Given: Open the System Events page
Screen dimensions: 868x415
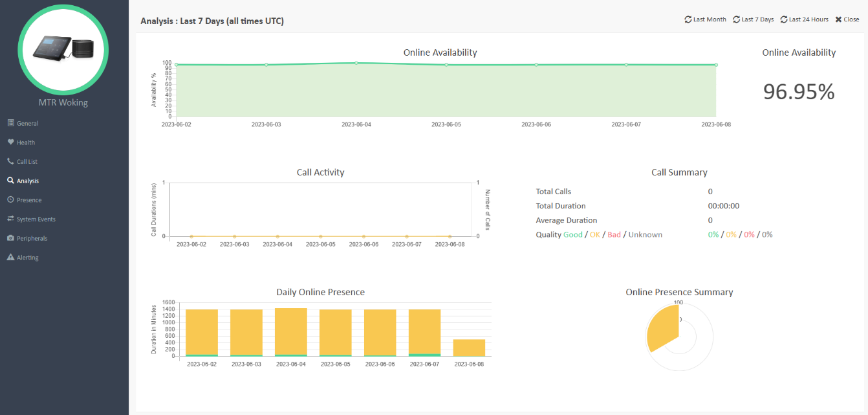Looking at the screenshot, I should point(36,219).
